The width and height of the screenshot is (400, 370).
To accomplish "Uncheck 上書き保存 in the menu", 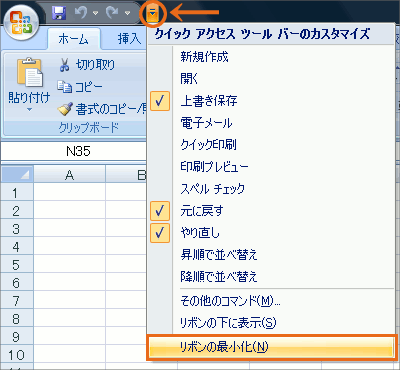I will [271, 101].
